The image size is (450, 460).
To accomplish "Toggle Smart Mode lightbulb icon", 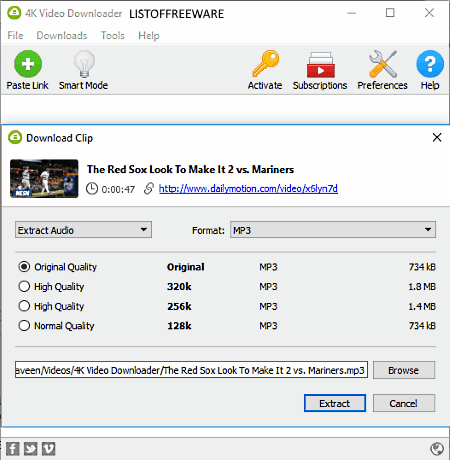I will pos(84,64).
